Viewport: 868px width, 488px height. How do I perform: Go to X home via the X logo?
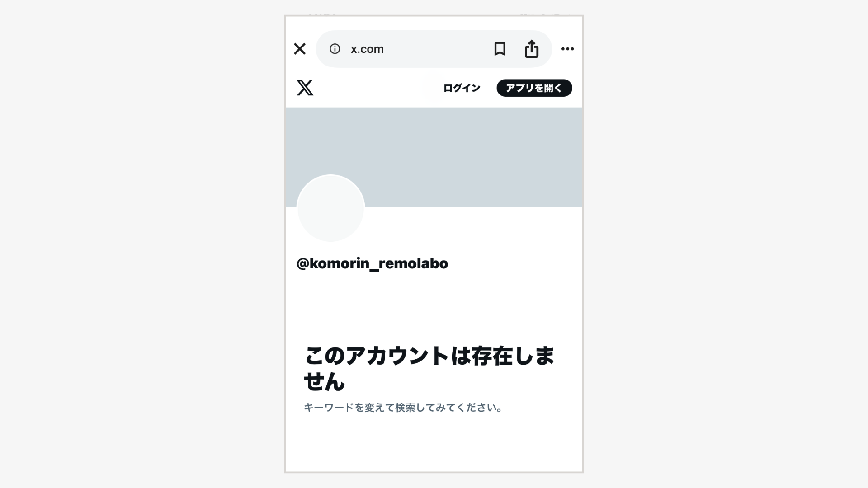[305, 88]
